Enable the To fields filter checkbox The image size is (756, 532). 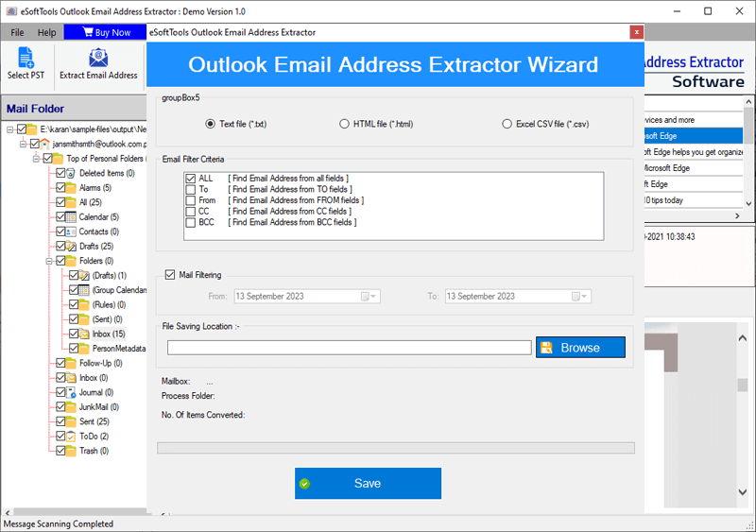[191, 190]
